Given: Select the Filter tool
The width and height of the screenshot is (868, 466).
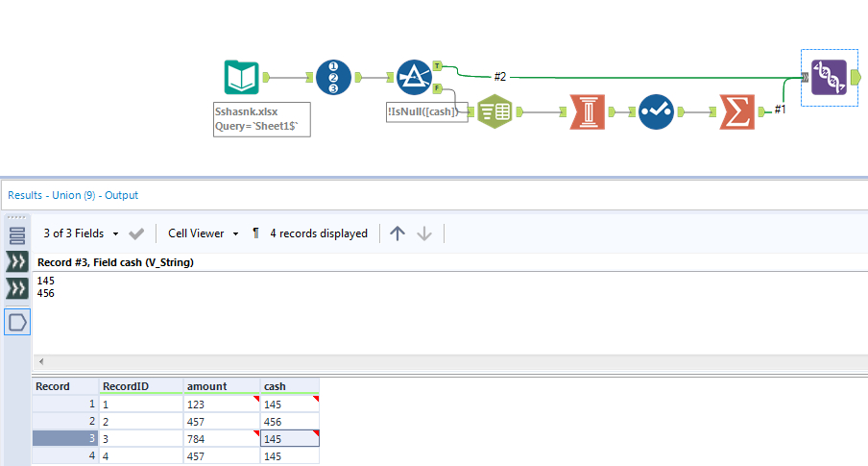Looking at the screenshot, I should tap(414, 77).
